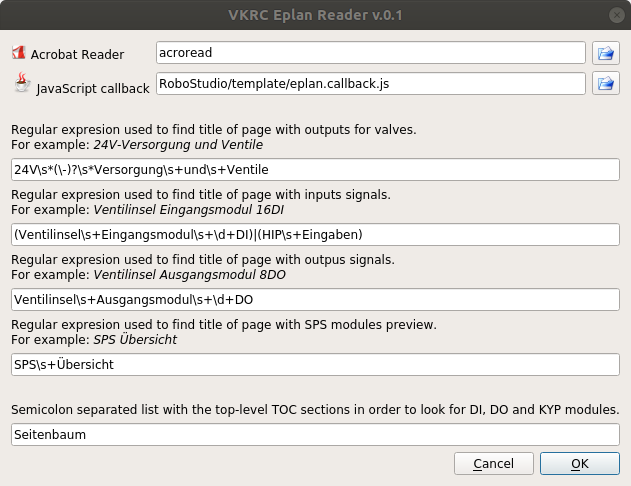
Task: Click the browse folder icon for JavaScript callback
Action: click(606, 84)
